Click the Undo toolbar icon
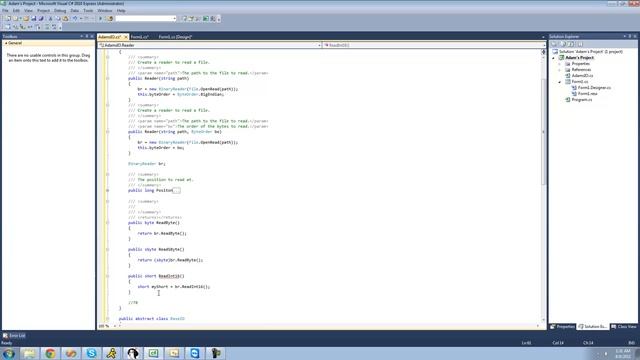This screenshot has width=640, height=360. (x=75, y=18)
